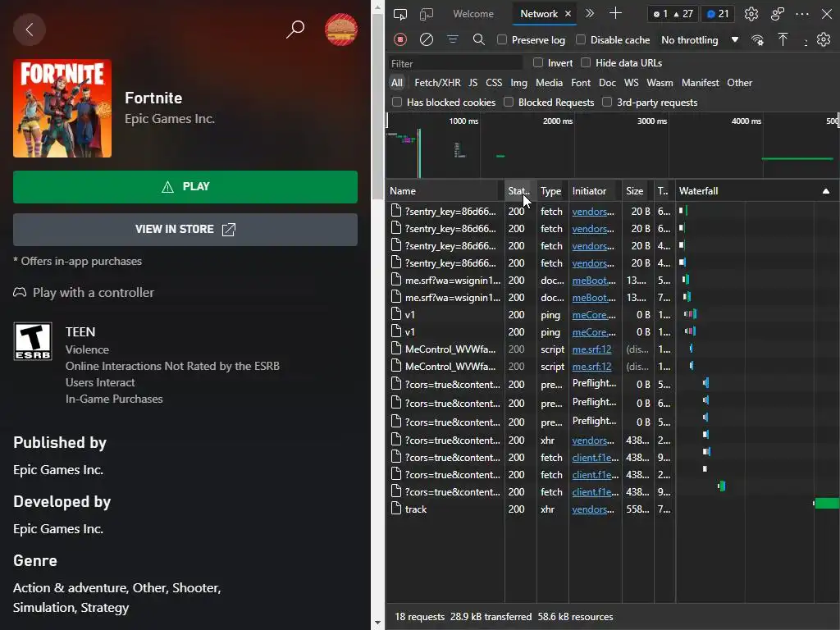The image size is (840, 630).
Task: Sort by the Size column header
Action: click(637, 191)
